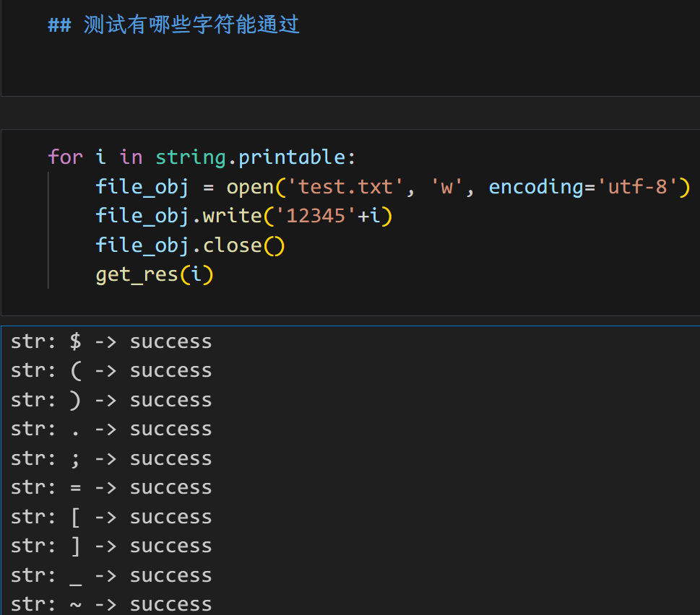The image size is (700, 615).
Task: Click output line for the ; character
Action: click(x=111, y=458)
